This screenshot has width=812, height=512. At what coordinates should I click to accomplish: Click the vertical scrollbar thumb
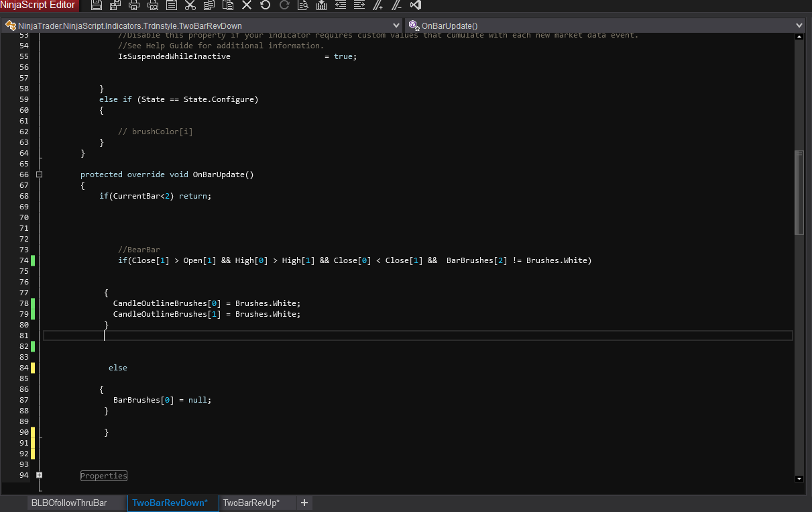799,191
